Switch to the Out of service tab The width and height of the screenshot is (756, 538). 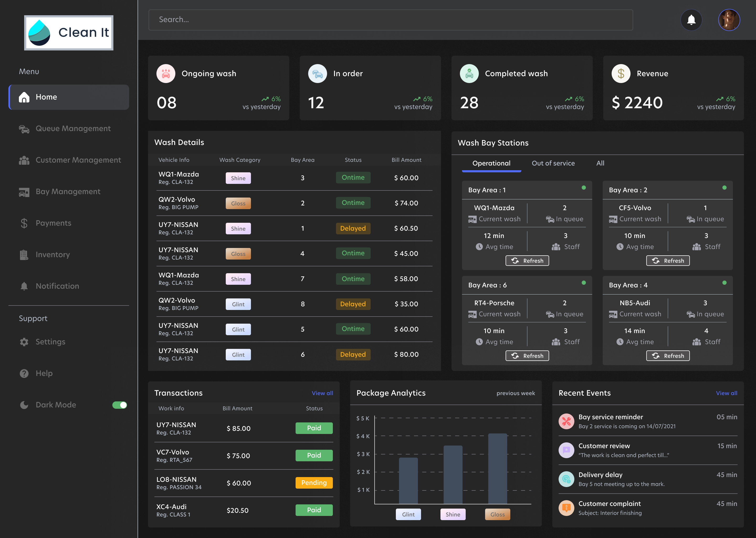click(553, 163)
